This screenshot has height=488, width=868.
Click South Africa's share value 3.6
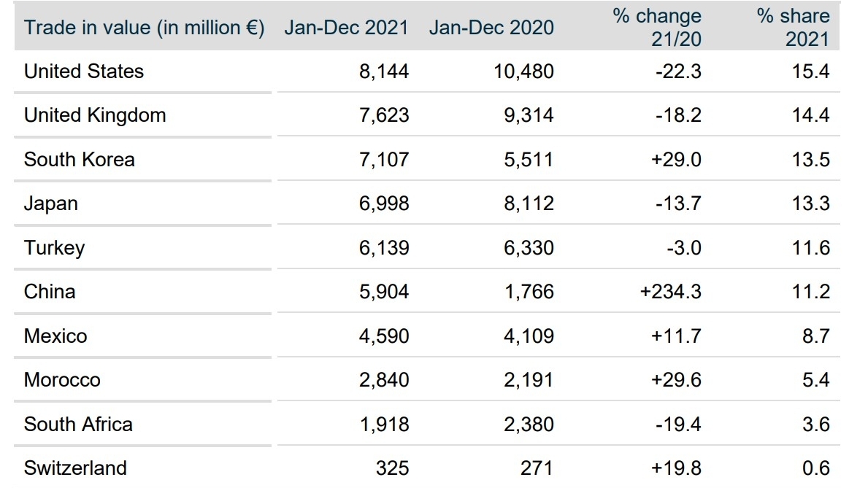point(815,425)
